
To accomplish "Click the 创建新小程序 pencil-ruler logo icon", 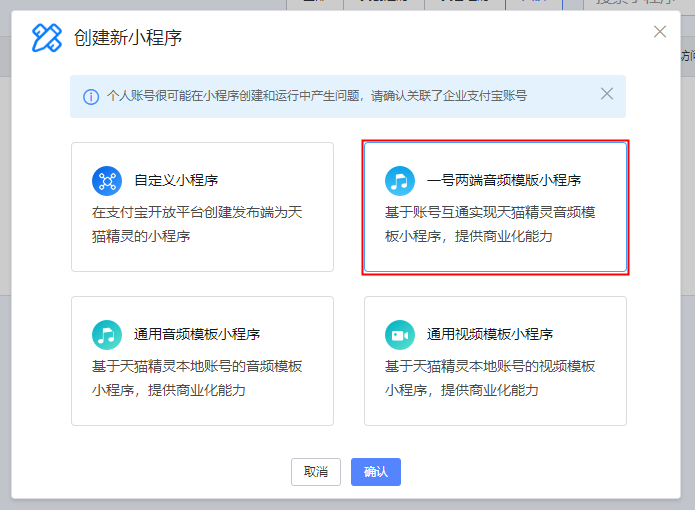I will tap(47, 38).
